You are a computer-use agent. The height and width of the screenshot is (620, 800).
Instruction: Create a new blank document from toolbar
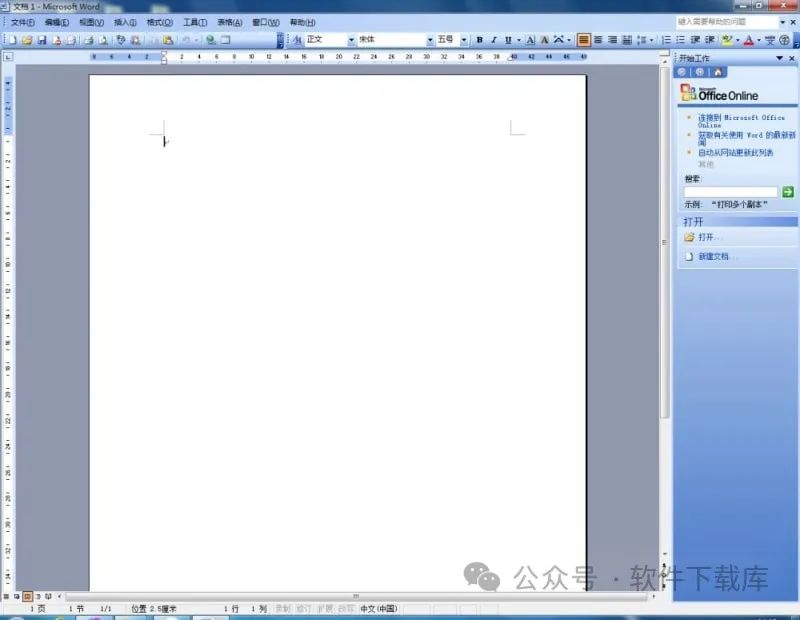[12, 40]
